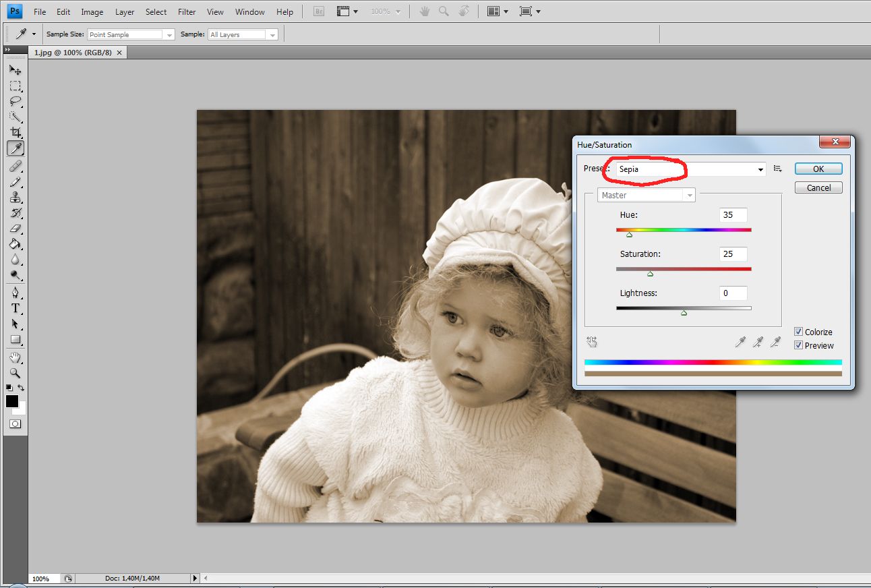Viewport: 871px width, 588px height.
Task: Activate the Hand tool in toolbox
Action: coord(15,357)
